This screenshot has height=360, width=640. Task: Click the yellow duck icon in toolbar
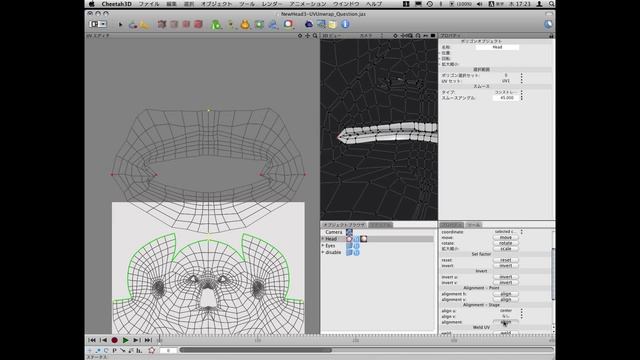tap(144, 24)
